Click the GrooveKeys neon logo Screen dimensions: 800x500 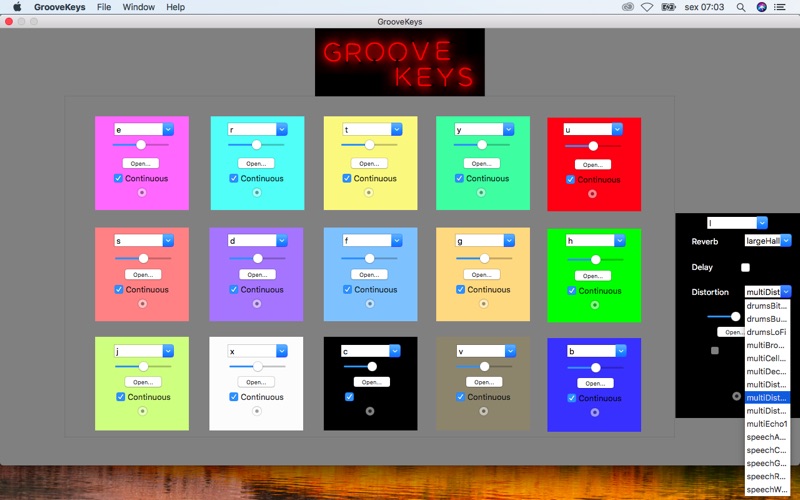point(399,62)
